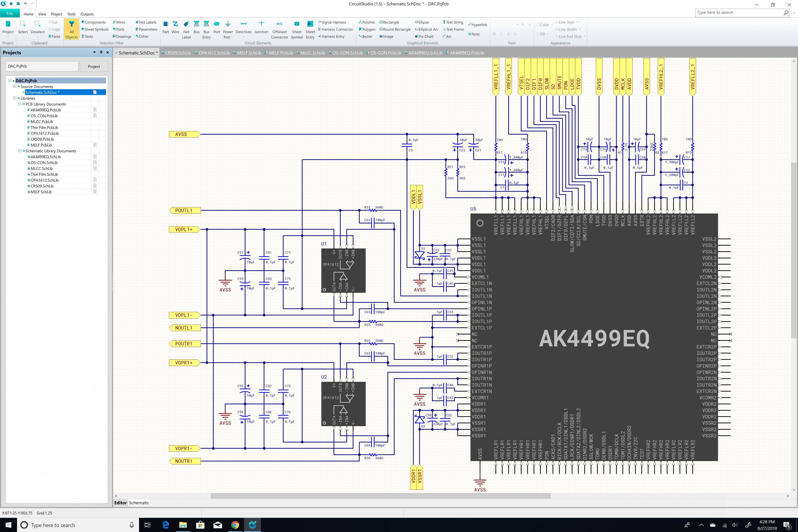Select the Bus tool
The height and width of the screenshot is (532, 798).
point(196,27)
